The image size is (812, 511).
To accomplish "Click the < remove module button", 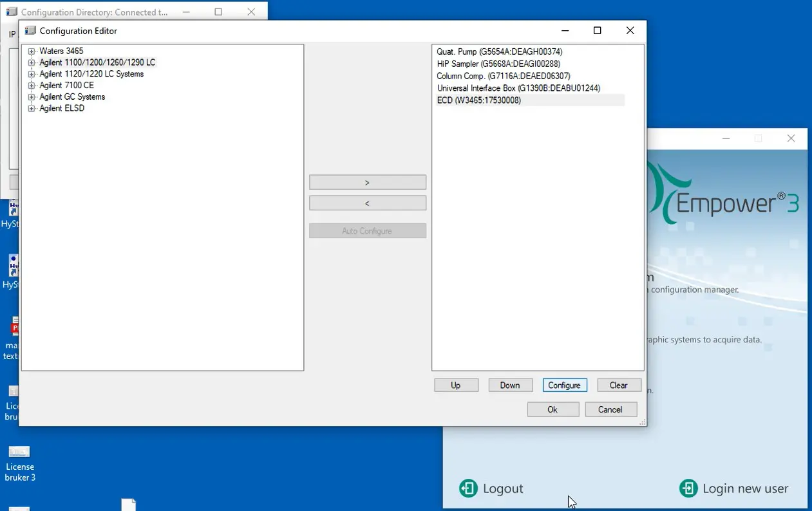I will [368, 203].
